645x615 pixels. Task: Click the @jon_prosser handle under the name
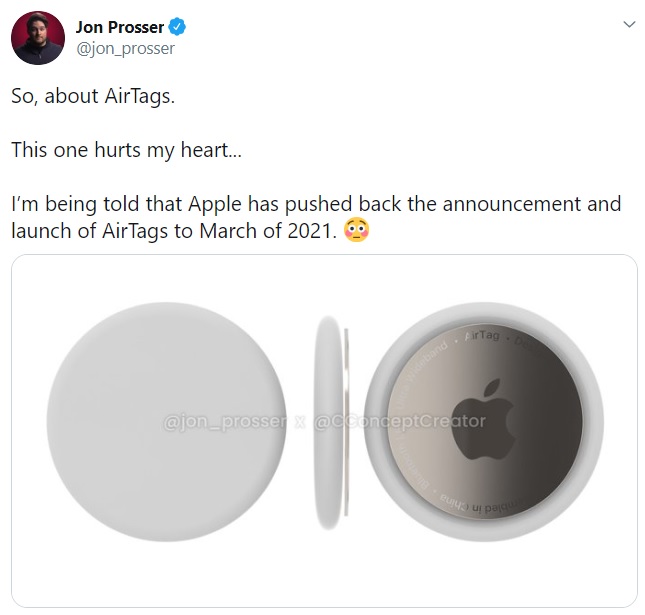tap(125, 48)
